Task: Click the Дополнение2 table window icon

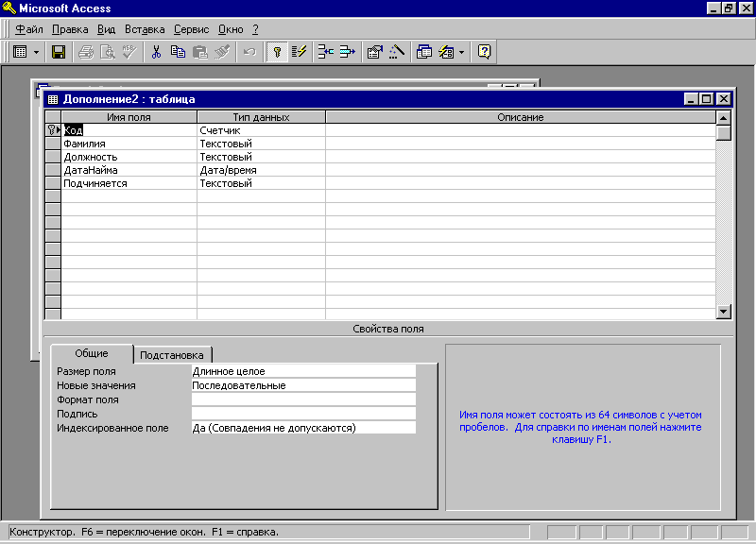Action: (x=53, y=99)
